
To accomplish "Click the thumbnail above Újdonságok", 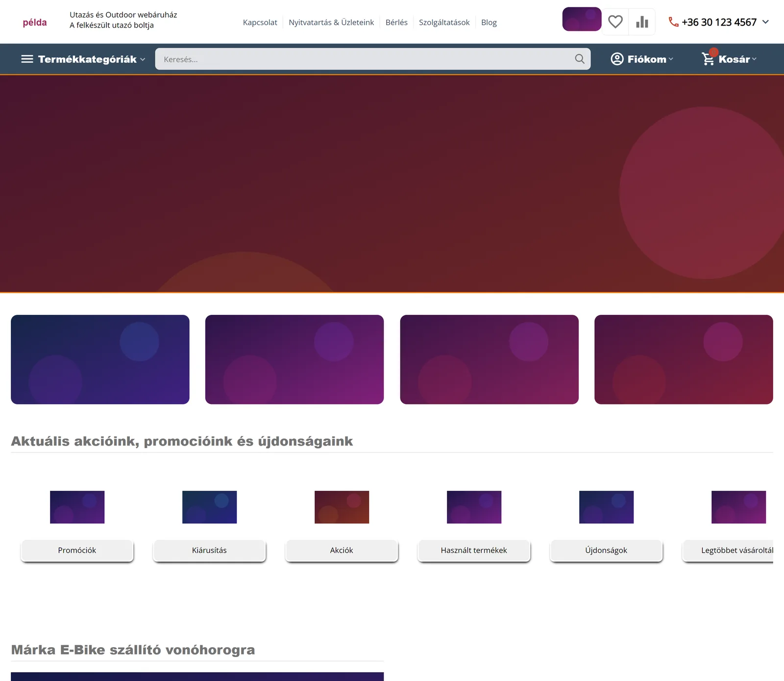I will click(x=606, y=507).
